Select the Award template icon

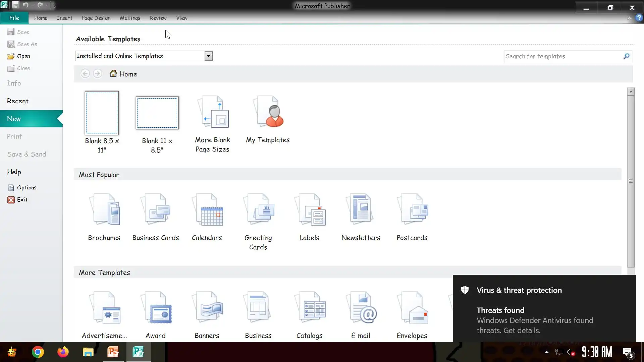(156, 308)
